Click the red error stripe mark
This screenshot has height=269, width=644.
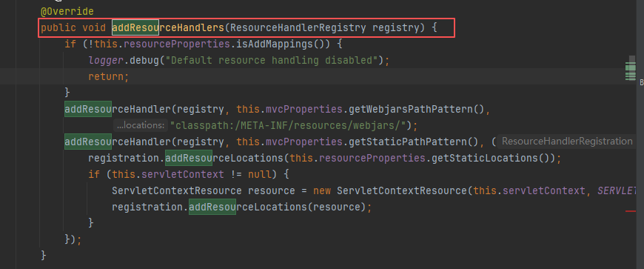[631, 211]
